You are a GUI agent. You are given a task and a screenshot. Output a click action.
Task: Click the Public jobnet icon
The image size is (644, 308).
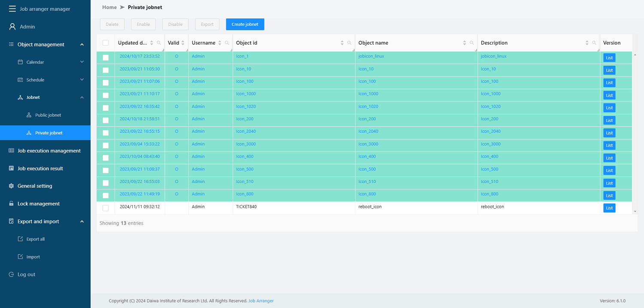[29, 115]
